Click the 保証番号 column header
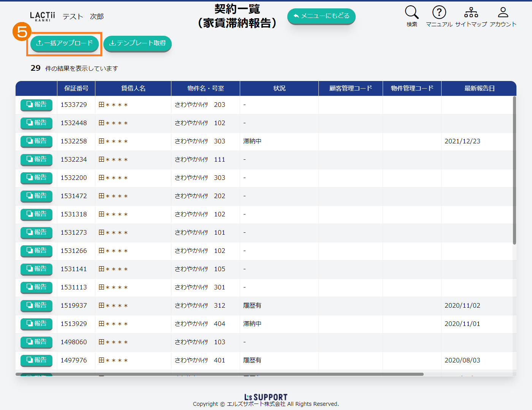This screenshot has width=532, height=410. (x=76, y=88)
